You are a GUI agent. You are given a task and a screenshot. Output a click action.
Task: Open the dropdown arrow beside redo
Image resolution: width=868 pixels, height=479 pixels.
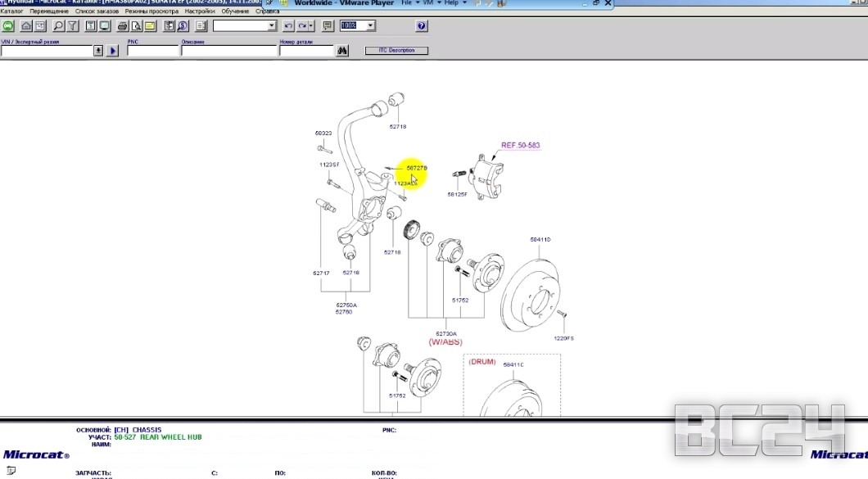(x=312, y=26)
